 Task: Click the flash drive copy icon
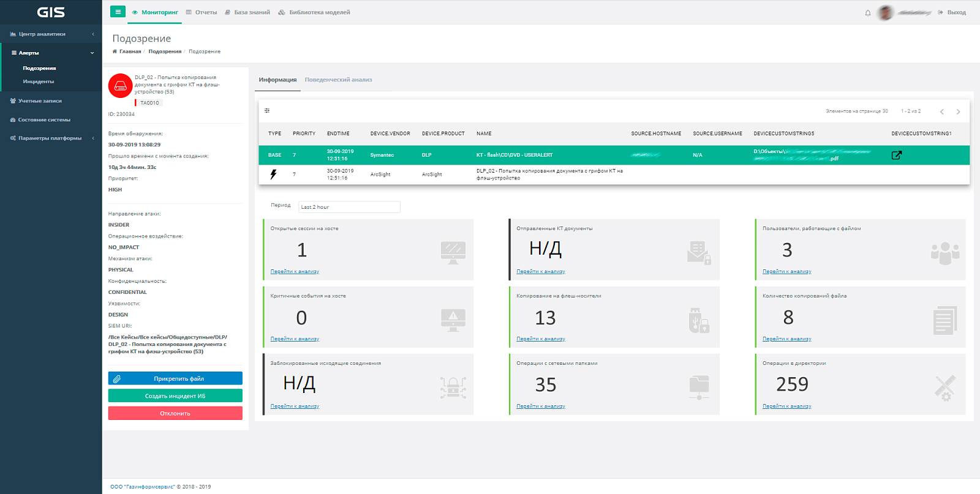pos(699,320)
